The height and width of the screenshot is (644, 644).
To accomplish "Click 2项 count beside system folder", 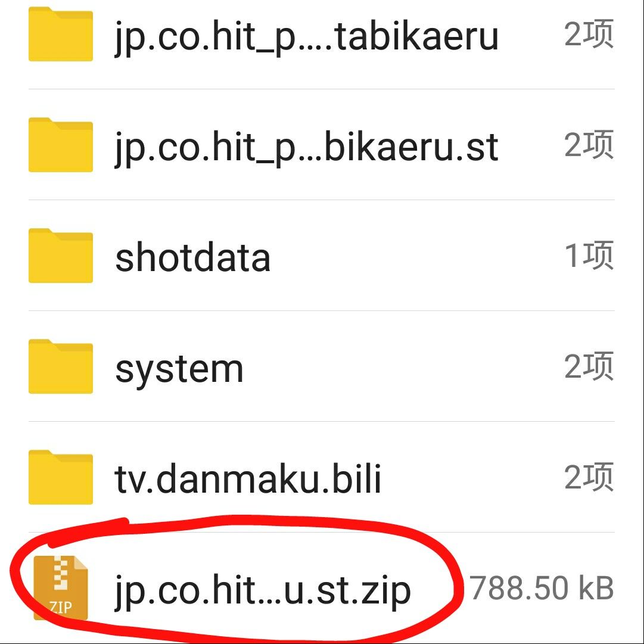I will coord(589,366).
